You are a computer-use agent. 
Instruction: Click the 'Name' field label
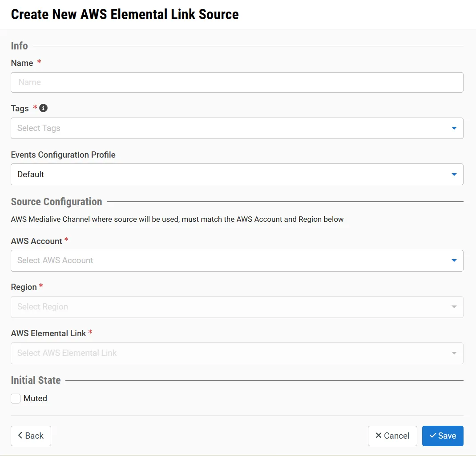pos(22,63)
